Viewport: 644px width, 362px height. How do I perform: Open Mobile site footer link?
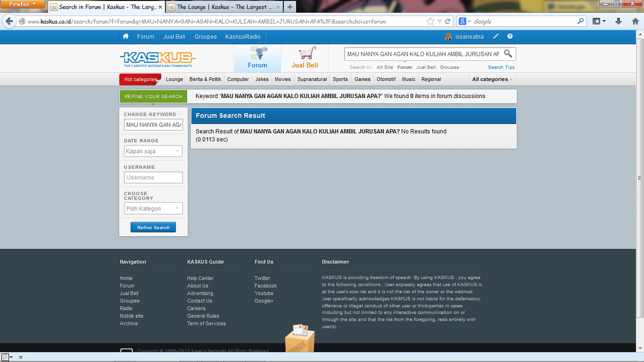point(131,316)
